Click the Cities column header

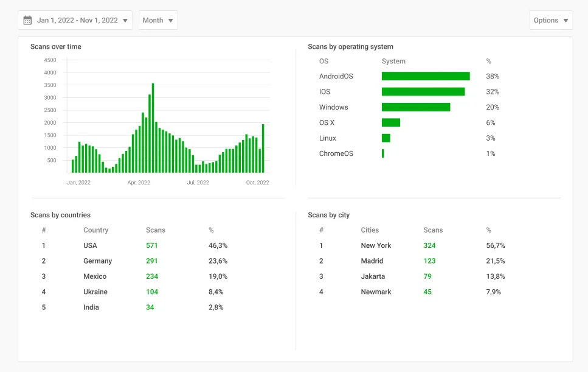tap(370, 230)
